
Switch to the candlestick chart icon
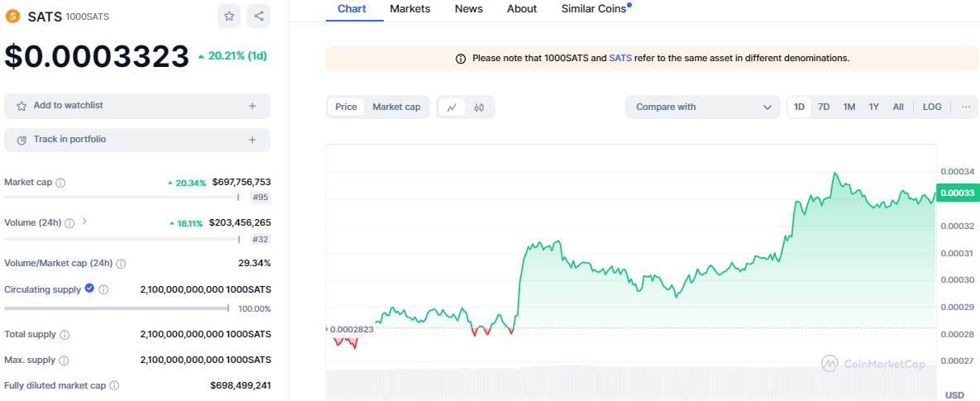pyautogui.click(x=480, y=107)
